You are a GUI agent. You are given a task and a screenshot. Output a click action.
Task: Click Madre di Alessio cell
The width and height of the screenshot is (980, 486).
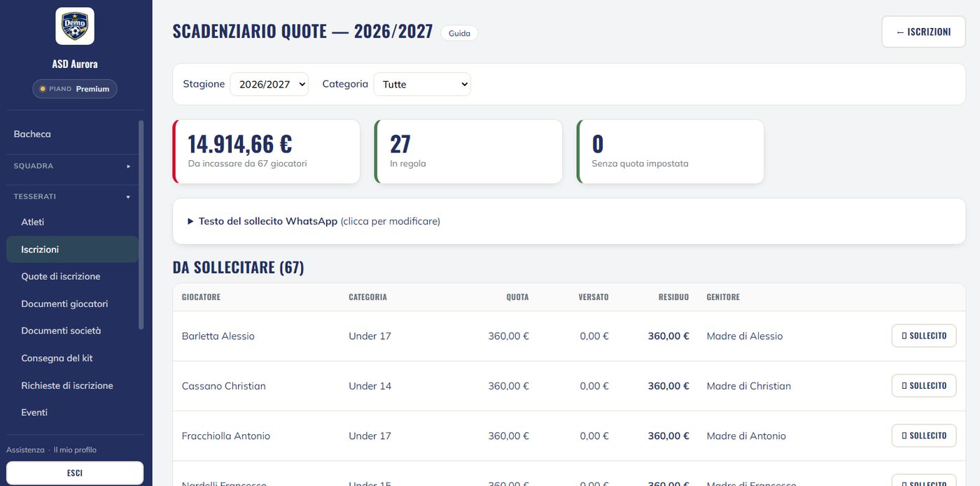tap(745, 336)
